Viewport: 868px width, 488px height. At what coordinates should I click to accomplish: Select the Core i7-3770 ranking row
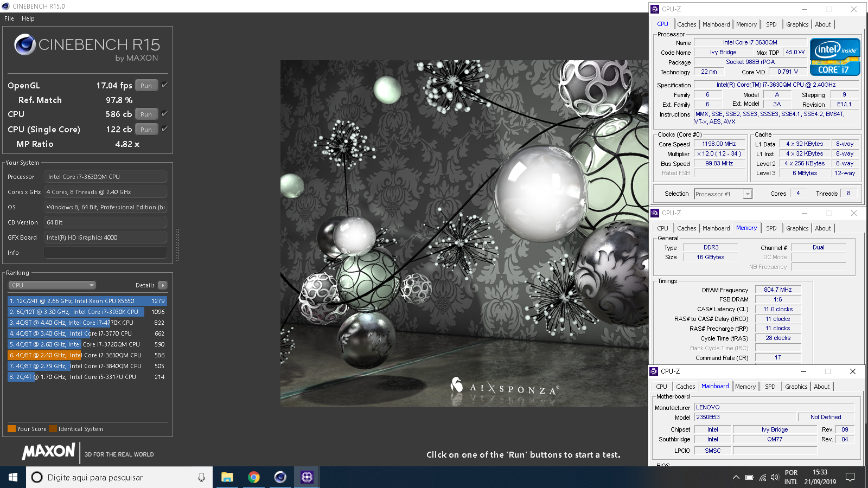pyautogui.click(x=87, y=333)
